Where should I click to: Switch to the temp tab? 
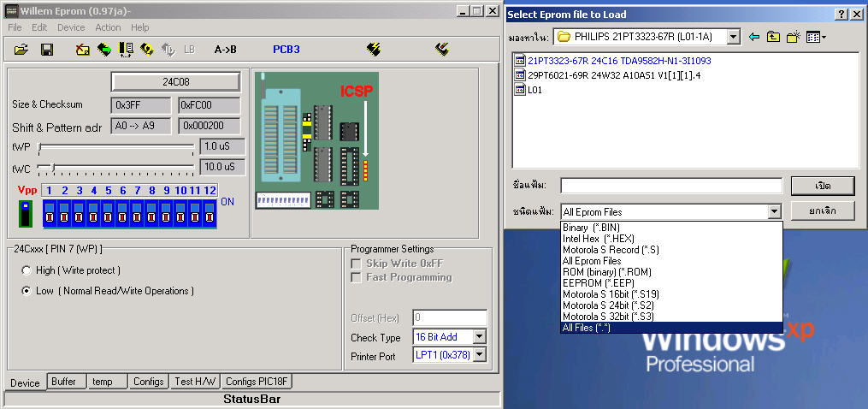(108, 382)
